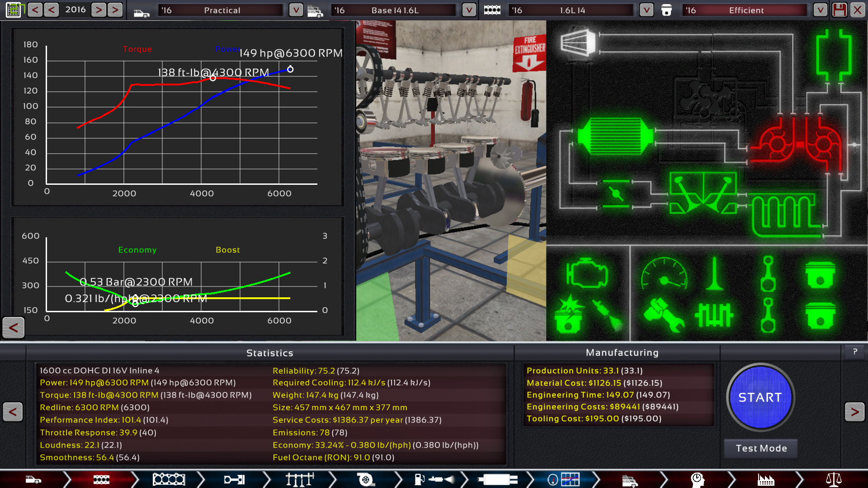Image resolution: width=868 pixels, height=488 pixels.
Task: Go to next design step arrow
Action: pos(854,412)
